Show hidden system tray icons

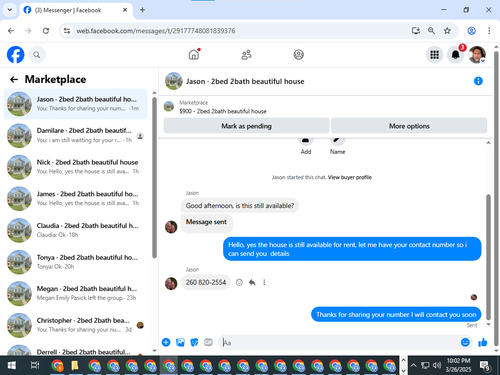(x=413, y=365)
